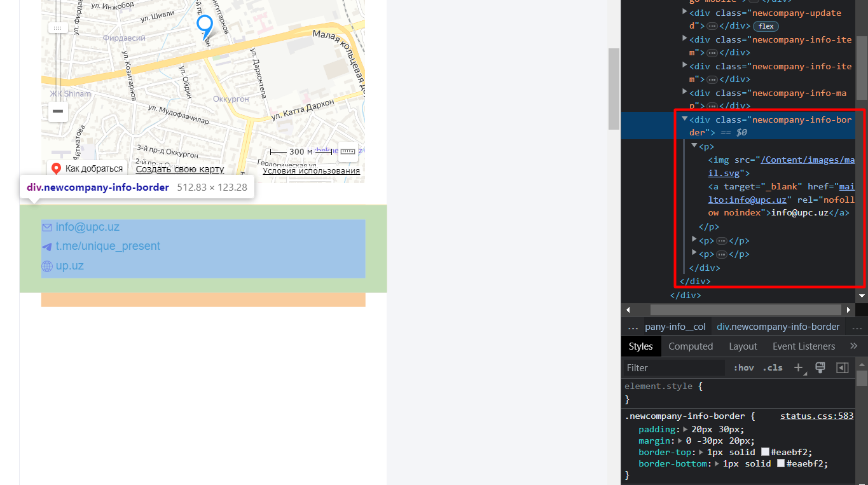Viewport: 868px width, 485px height.
Task: Click the left arrow of the horizontal scrollbar
Action: coord(628,310)
